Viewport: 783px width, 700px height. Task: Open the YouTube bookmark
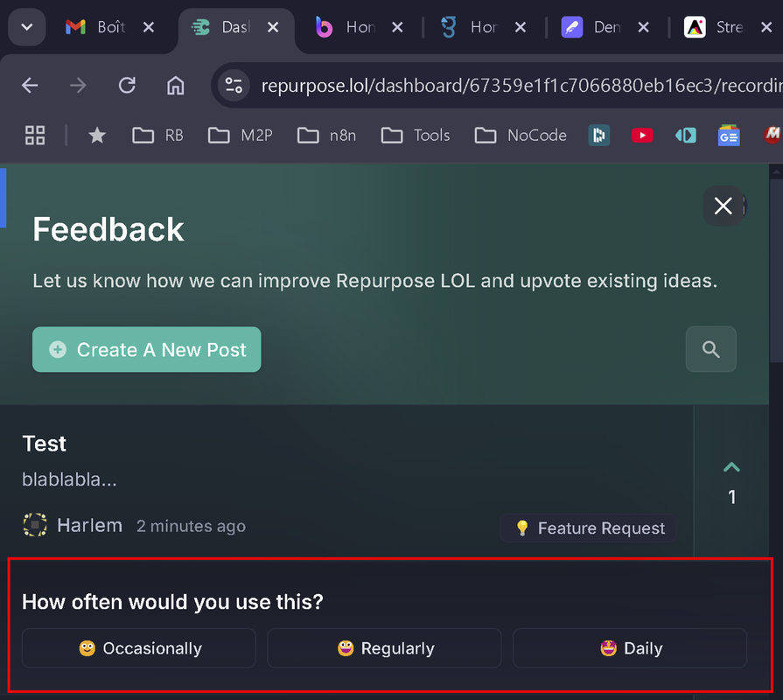pos(642,136)
